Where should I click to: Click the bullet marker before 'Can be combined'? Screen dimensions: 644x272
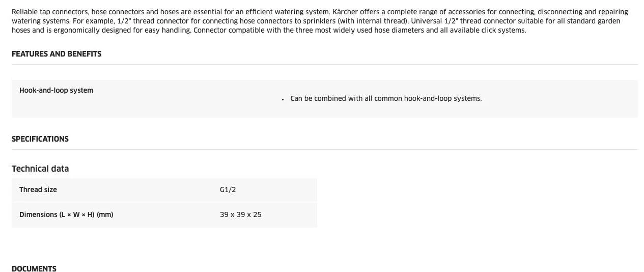click(x=283, y=99)
